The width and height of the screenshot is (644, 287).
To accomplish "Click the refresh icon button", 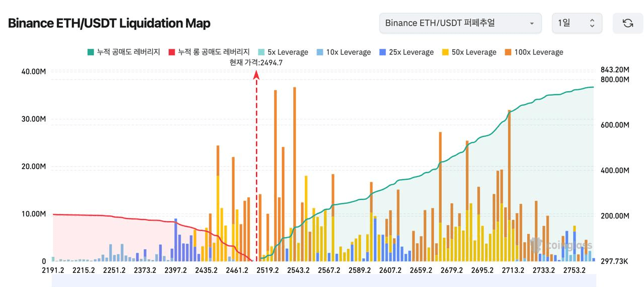I will tap(627, 23).
